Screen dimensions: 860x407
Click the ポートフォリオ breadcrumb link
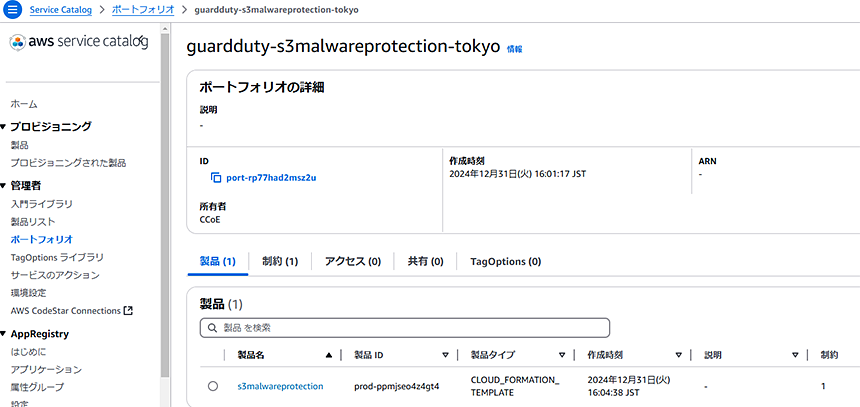click(x=143, y=10)
